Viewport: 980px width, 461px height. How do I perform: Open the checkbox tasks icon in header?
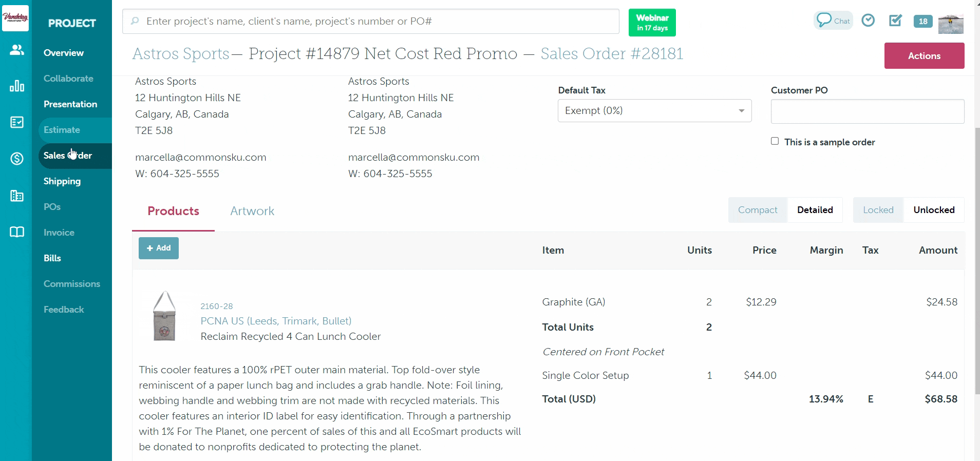(895, 21)
